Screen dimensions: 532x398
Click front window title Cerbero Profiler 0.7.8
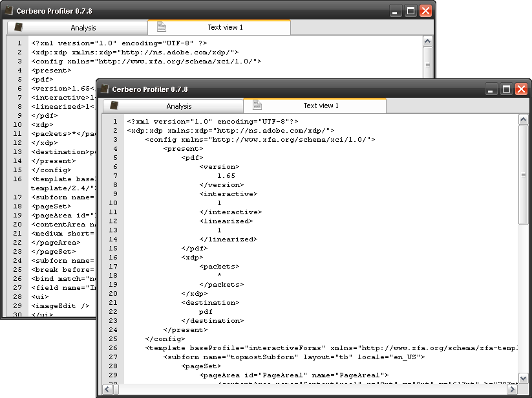[149, 89]
